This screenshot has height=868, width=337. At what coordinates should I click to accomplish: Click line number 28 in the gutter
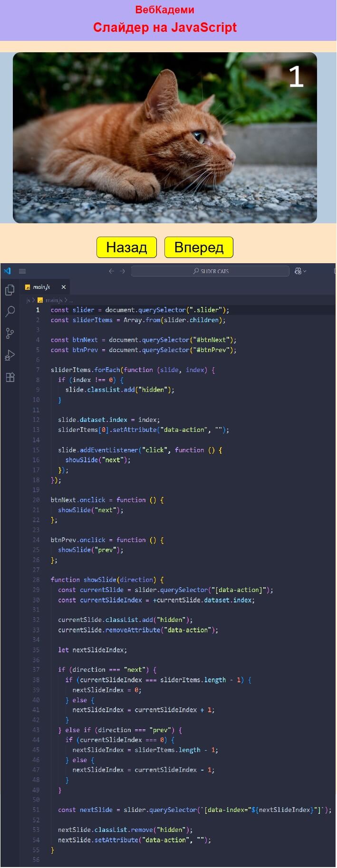(36, 580)
